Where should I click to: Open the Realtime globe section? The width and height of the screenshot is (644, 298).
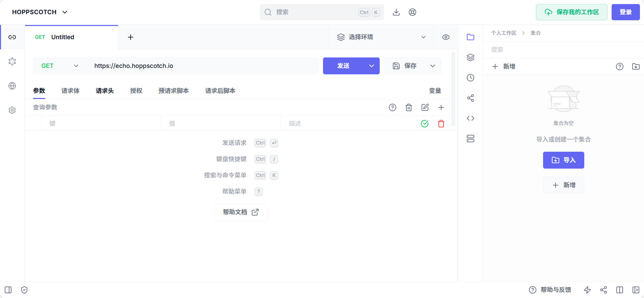tap(12, 86)
